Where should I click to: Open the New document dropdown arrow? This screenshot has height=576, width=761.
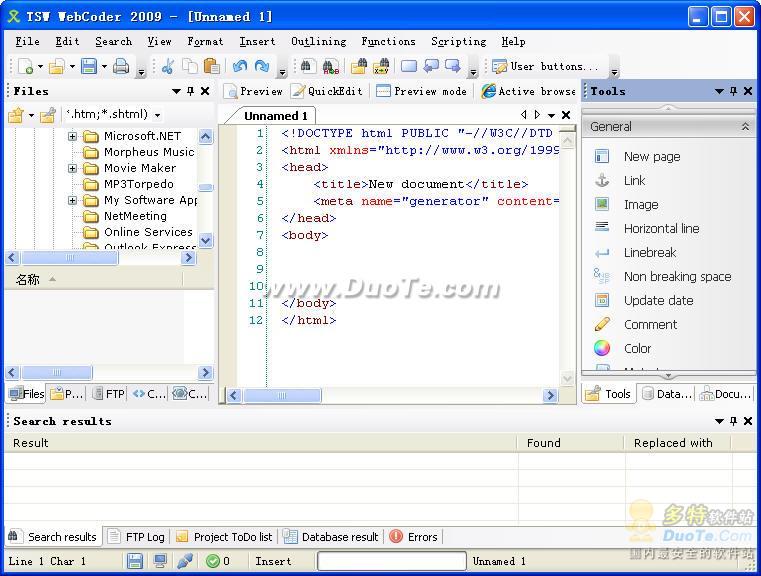40,66
